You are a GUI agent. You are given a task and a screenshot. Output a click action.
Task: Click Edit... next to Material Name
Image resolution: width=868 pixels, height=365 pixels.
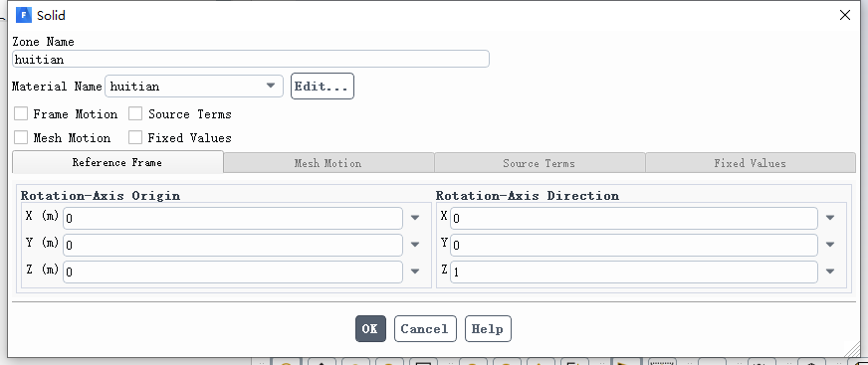(323, 87)
